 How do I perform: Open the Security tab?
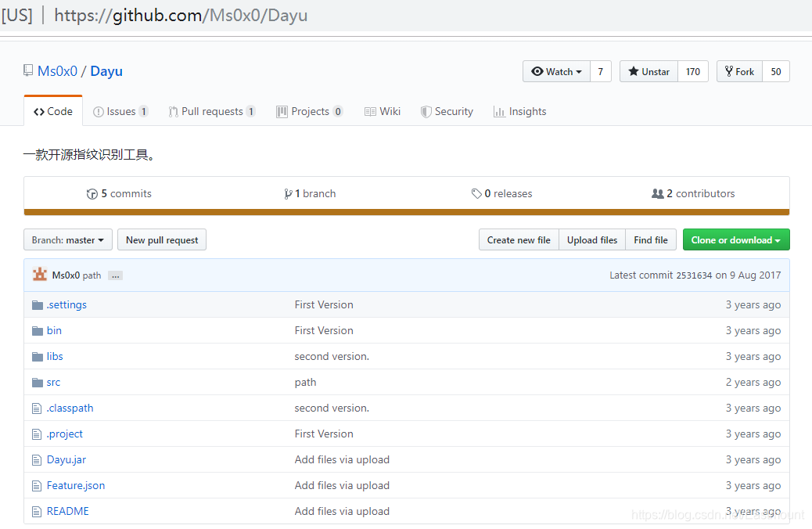(x=447, y=111)
